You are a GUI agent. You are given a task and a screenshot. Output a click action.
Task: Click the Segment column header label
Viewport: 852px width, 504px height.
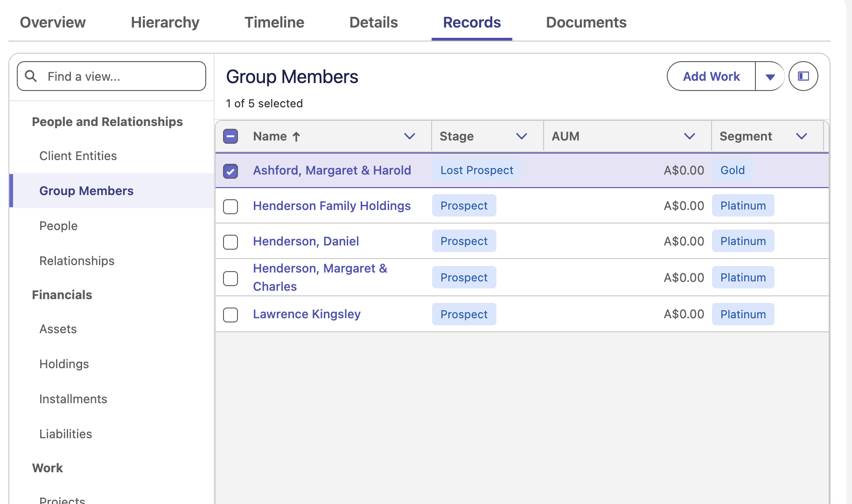(746, 136)
